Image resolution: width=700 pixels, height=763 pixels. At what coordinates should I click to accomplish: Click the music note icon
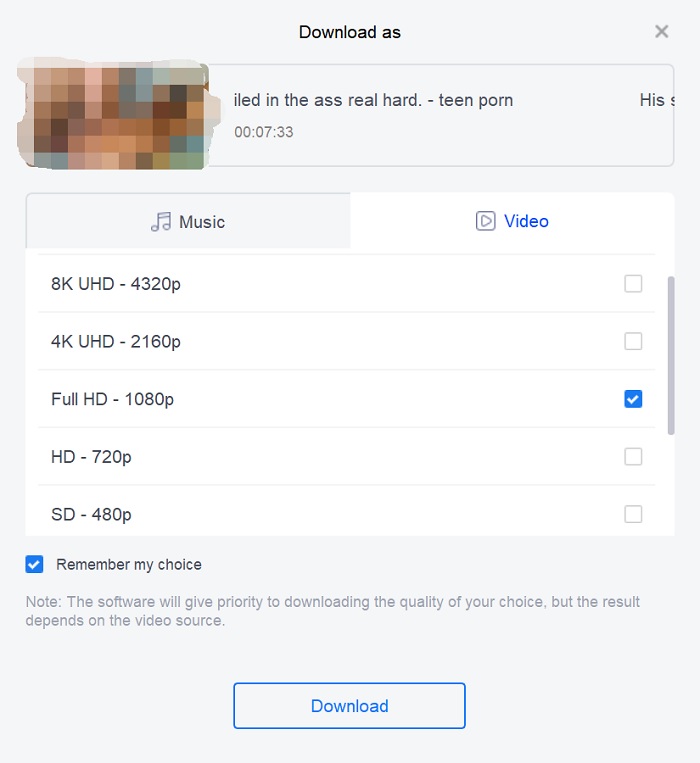(x=161, y=222)
